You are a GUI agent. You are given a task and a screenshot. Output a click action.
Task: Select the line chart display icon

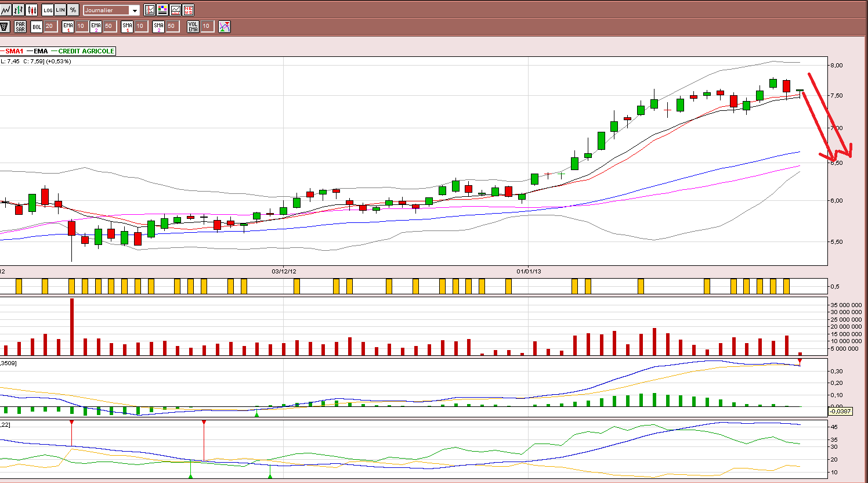5,10
